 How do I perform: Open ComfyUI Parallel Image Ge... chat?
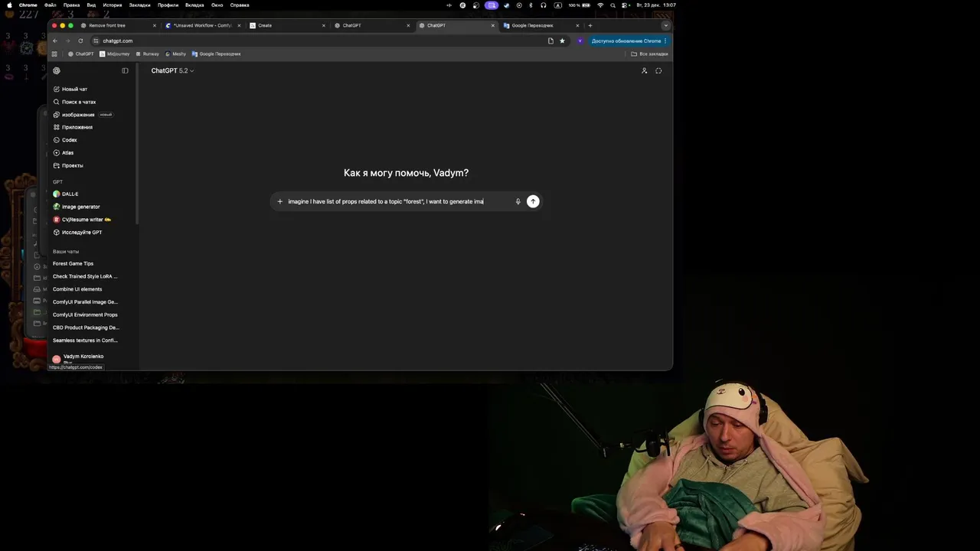click(x=85, y=302)
